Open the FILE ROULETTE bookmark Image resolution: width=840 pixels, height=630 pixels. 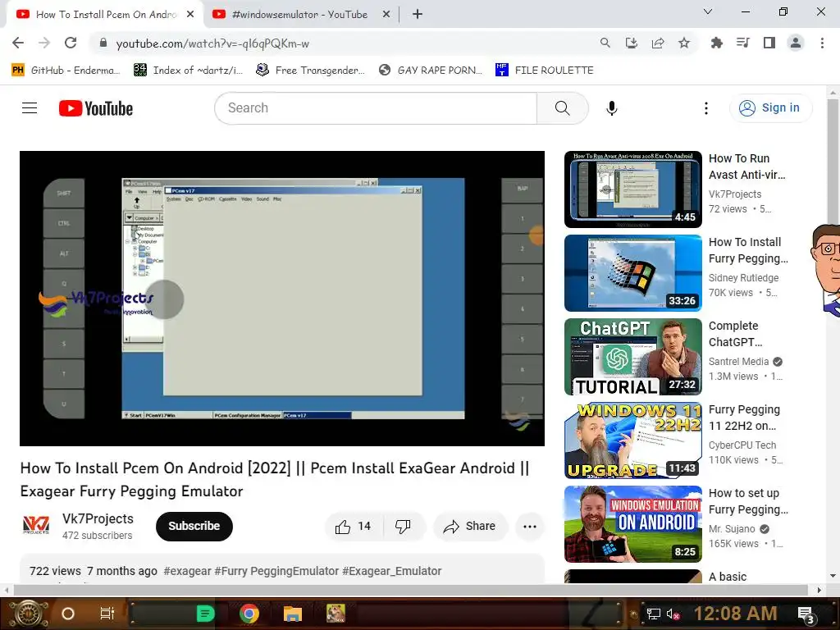point(545,71)
